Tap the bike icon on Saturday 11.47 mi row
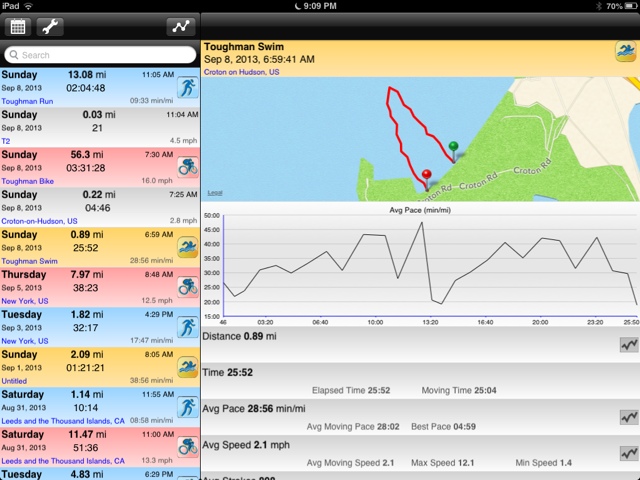Screen dimensions: 640x480 click(x=188, y=447)
